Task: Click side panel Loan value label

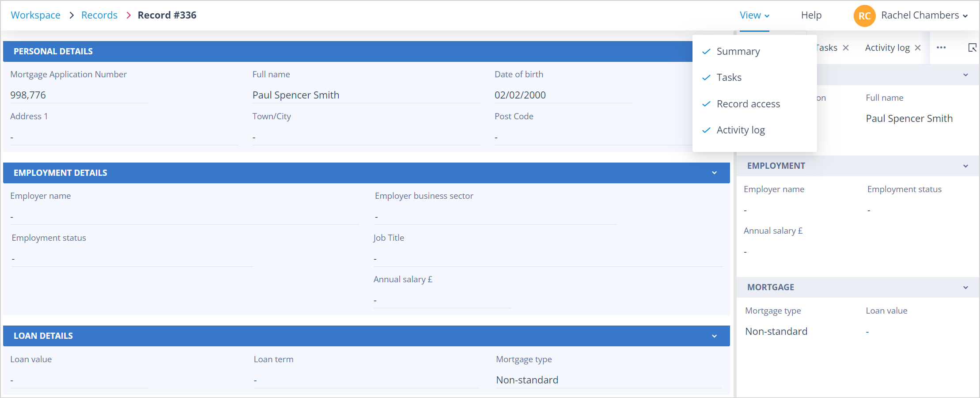Action: tap(886, 311)
